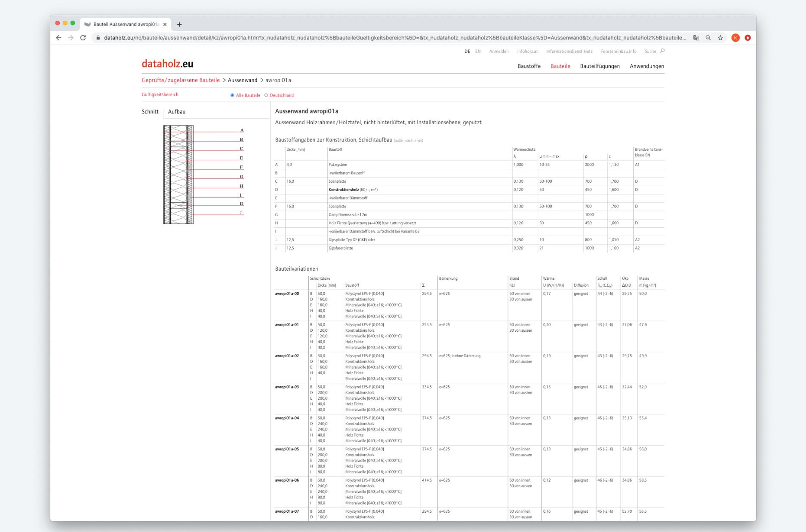This screenshot has width=806, height=532.
Task: Click the Gipsfaserplatte cell
Action: 341,248
